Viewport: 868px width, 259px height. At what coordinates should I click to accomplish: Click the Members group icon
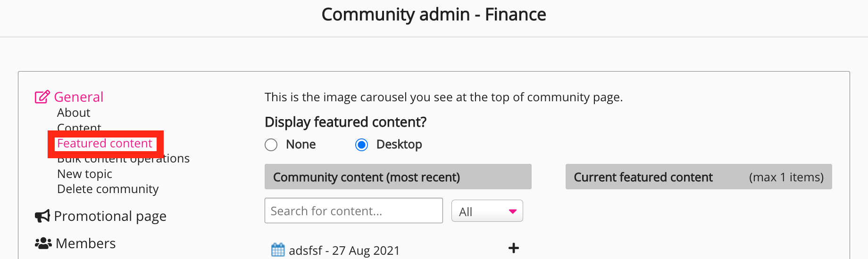click(x=43, y=243)
